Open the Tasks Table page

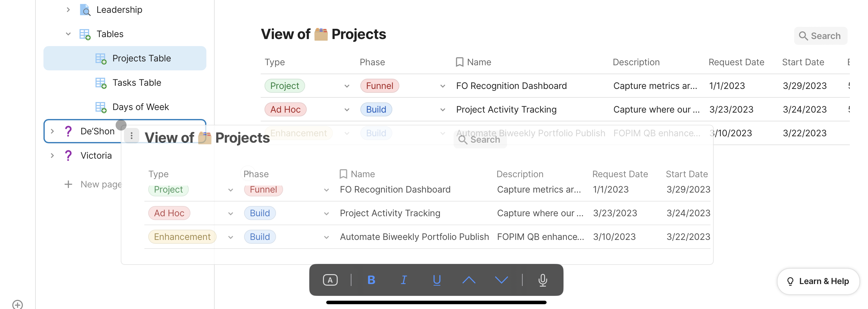click(136, 83)
